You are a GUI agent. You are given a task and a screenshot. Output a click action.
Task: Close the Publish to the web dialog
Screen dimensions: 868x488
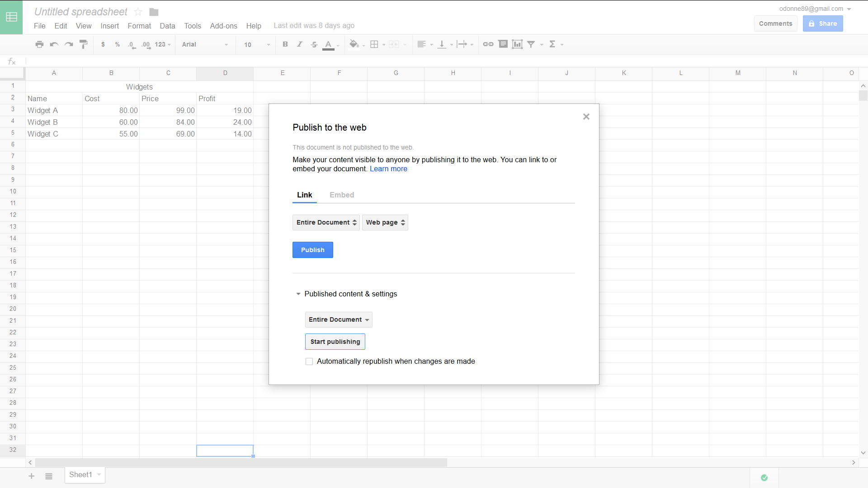586,117
